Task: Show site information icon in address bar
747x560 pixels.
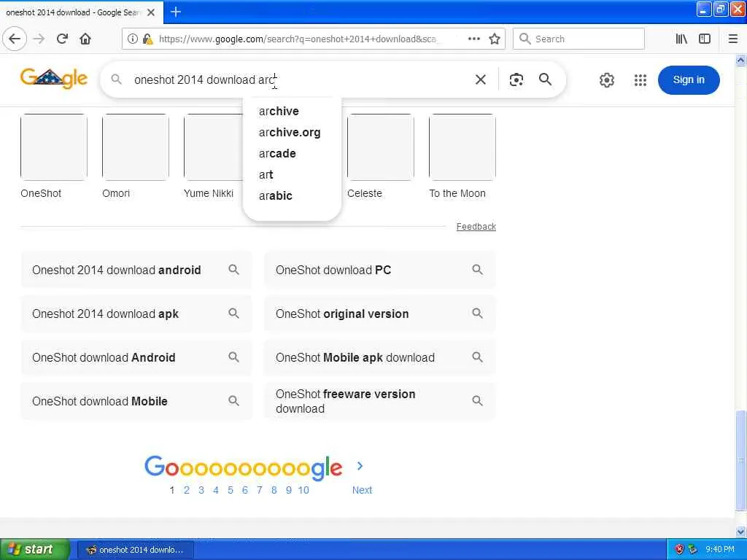Action: [x=133, y=39]
